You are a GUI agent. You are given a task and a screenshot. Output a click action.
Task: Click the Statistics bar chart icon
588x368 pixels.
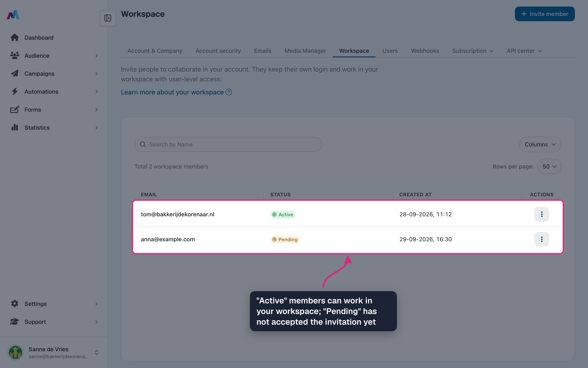(14, 128)
